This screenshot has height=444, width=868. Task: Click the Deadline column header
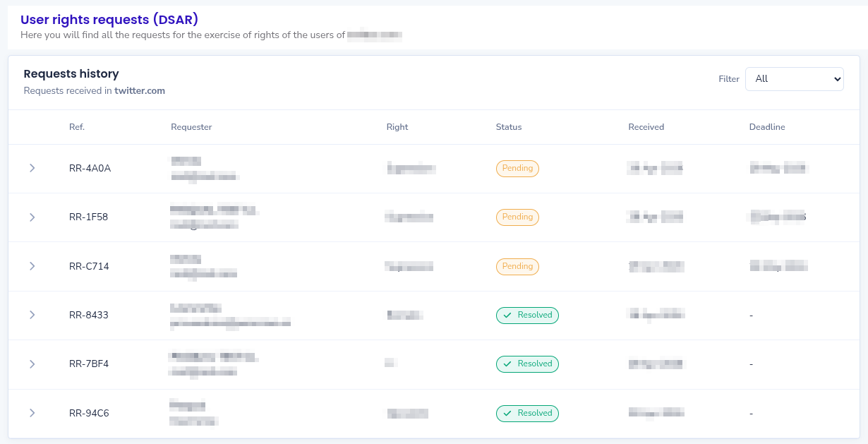(767, 127)
